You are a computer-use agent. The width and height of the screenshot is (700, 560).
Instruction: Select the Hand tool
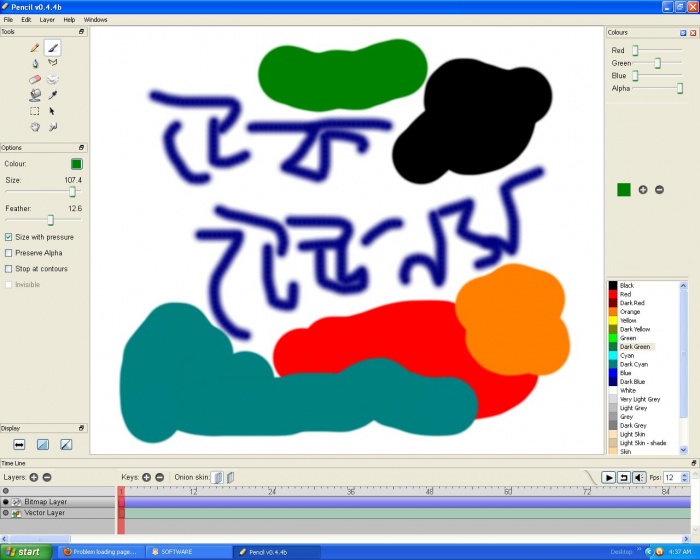coord(35,127)
